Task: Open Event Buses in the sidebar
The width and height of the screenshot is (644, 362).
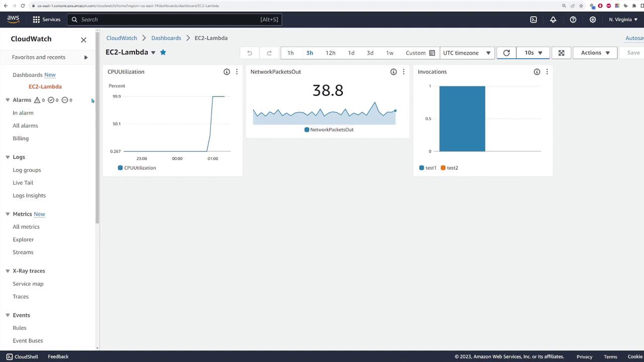Action: [28, 341]
